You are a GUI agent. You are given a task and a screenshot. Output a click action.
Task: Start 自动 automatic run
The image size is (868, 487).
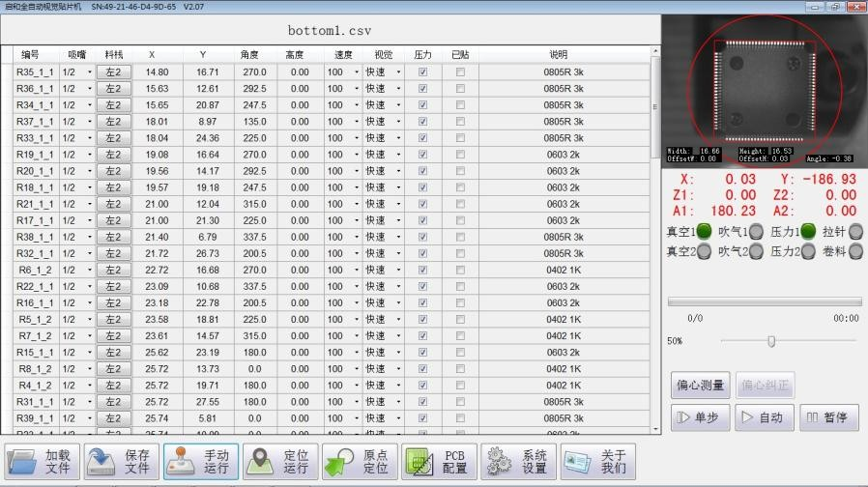pyautogui.click(x=765, y=417)
